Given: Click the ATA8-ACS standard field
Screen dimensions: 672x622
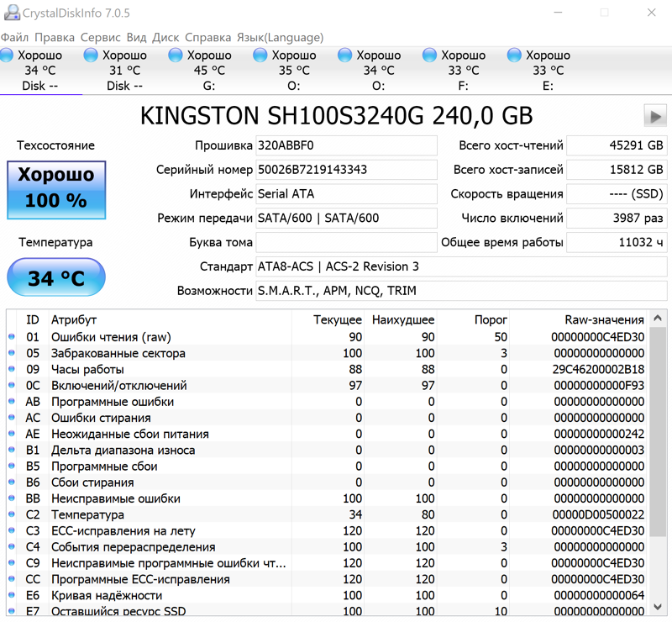Looking at the screenshot, I should pyautogui.click(x=461, y=266).
